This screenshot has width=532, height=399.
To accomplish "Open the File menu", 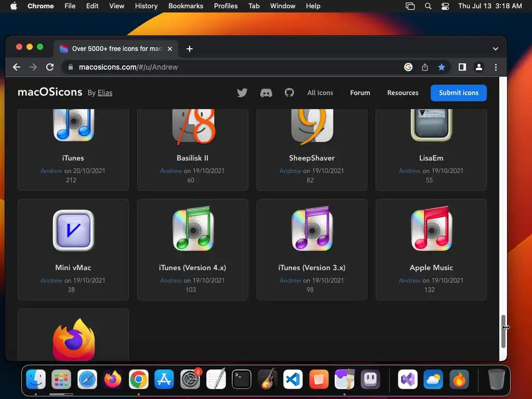I will click(x=70, y=6).
